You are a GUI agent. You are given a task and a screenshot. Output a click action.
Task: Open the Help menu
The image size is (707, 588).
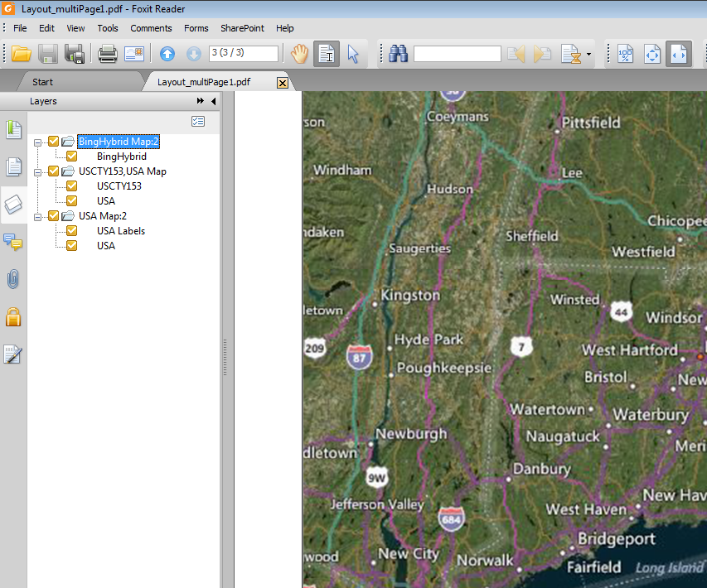tap(285, 28)
